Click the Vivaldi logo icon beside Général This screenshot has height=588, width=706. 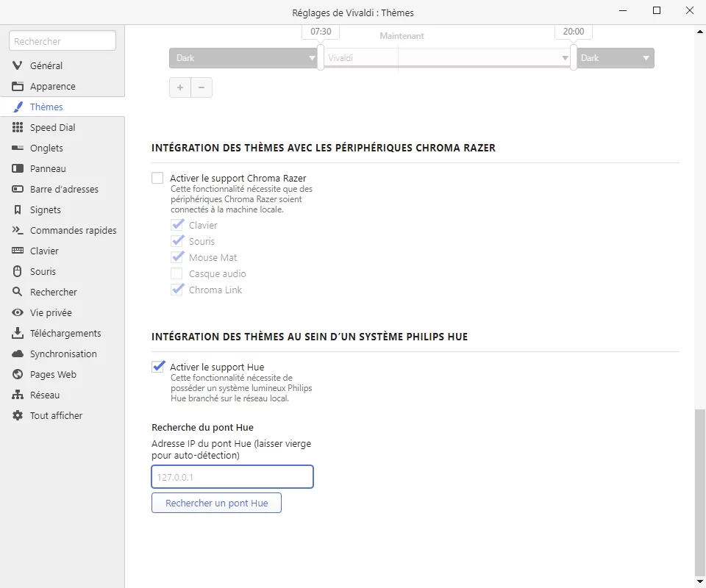(x=18, y=65)
